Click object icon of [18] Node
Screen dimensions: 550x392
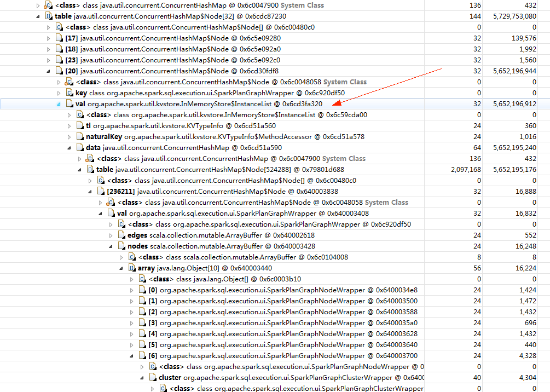(x=59, y=49)
